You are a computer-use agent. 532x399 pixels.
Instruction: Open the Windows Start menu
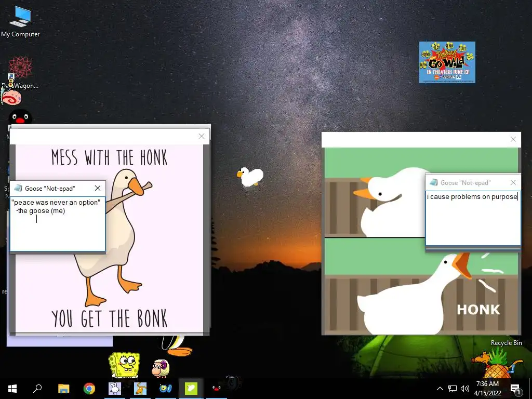tap(12, 389)
